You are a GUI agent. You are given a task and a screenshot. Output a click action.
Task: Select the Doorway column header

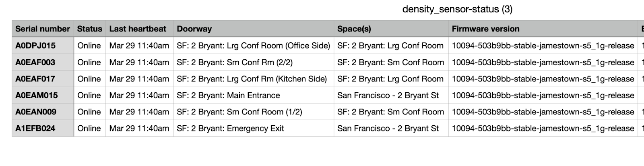254,29
